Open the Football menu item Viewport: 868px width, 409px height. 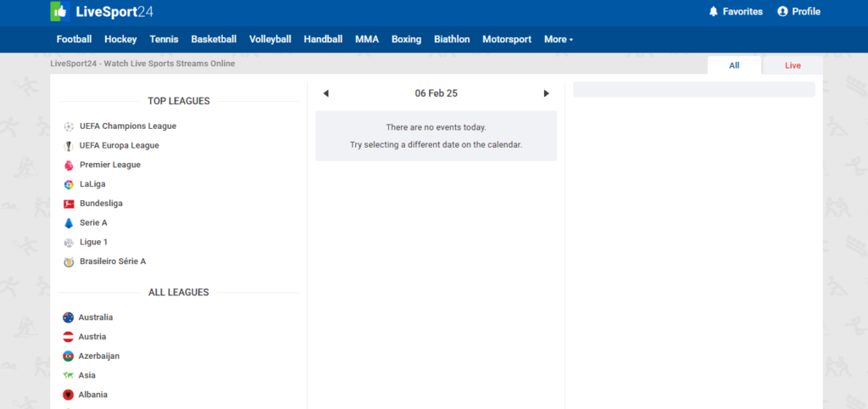[74, 39]
